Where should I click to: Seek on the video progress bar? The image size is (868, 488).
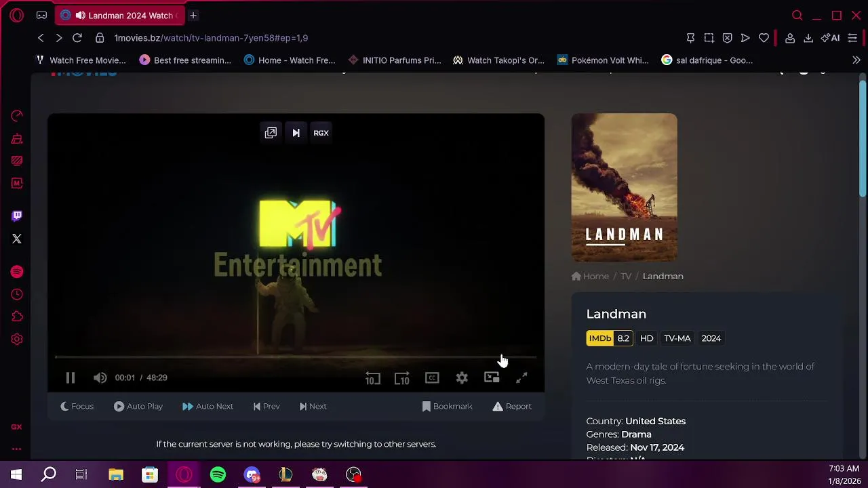[x=296, y=357]
